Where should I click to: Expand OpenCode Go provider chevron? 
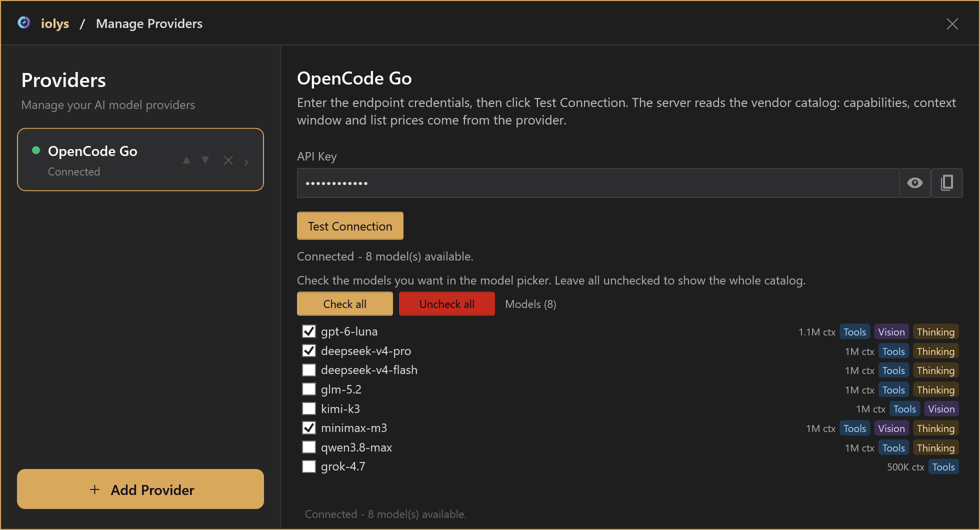click(x=246, y=161)
